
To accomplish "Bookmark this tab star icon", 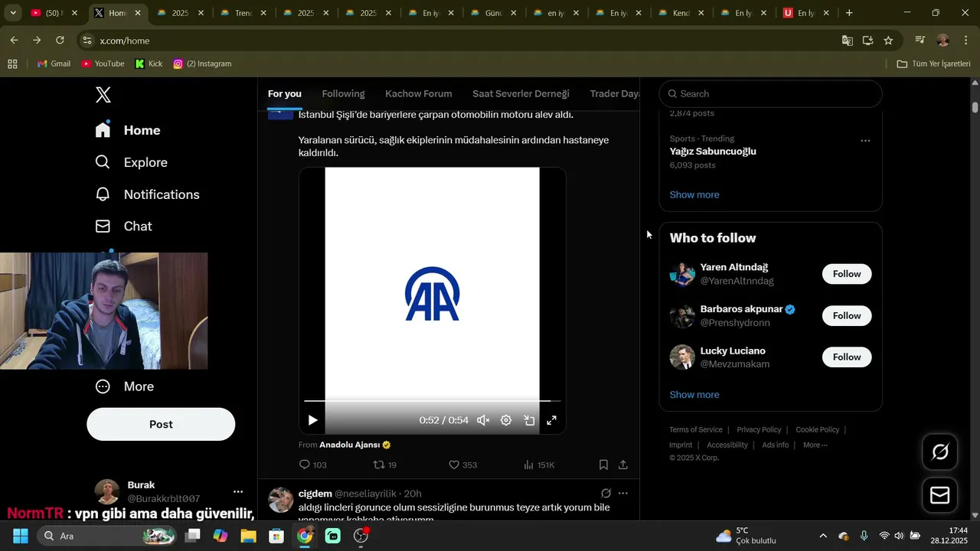I will (888, 41).
